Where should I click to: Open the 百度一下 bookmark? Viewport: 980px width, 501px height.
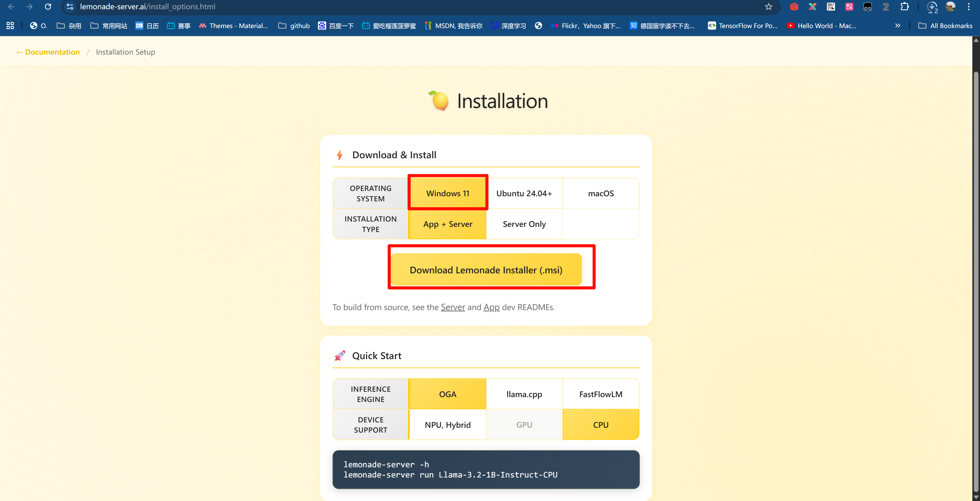(336, 26)
